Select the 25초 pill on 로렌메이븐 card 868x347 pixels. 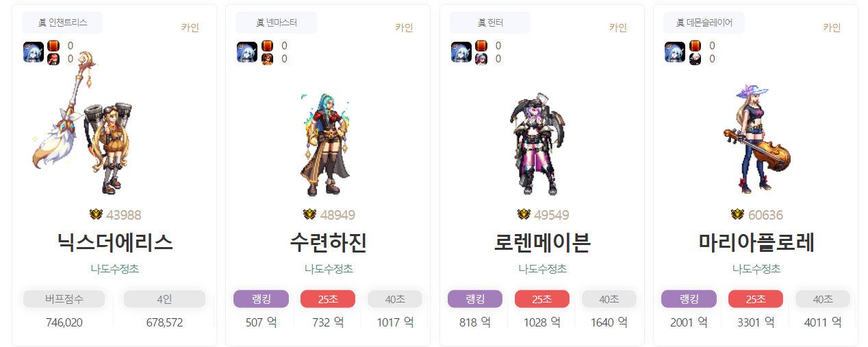(542, 299)
